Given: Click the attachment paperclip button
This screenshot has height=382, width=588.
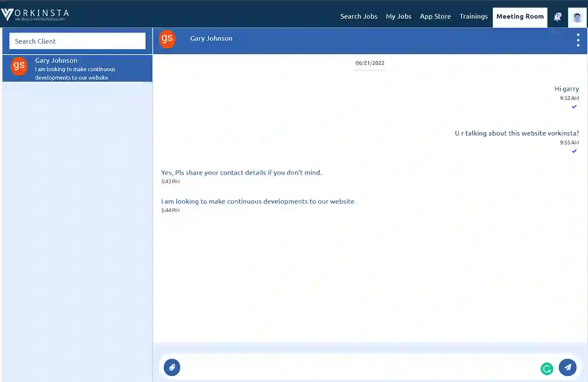Looking at the screenshot, I should point(172,367).
